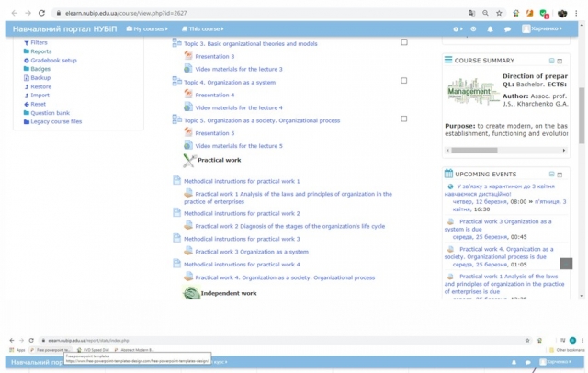Open notifications bell in portal header
The height and width of the screenshot is (373, 588).
[x=490, y=28]
